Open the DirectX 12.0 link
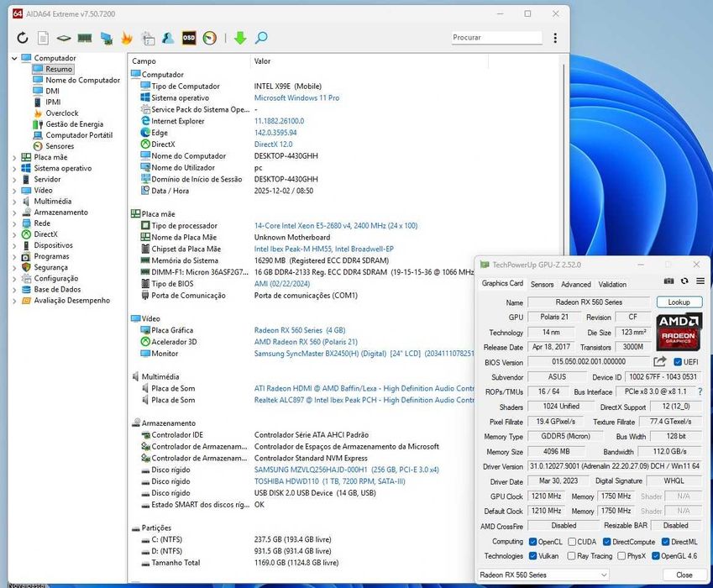The image size is (713, 588). tap(273, 144)
